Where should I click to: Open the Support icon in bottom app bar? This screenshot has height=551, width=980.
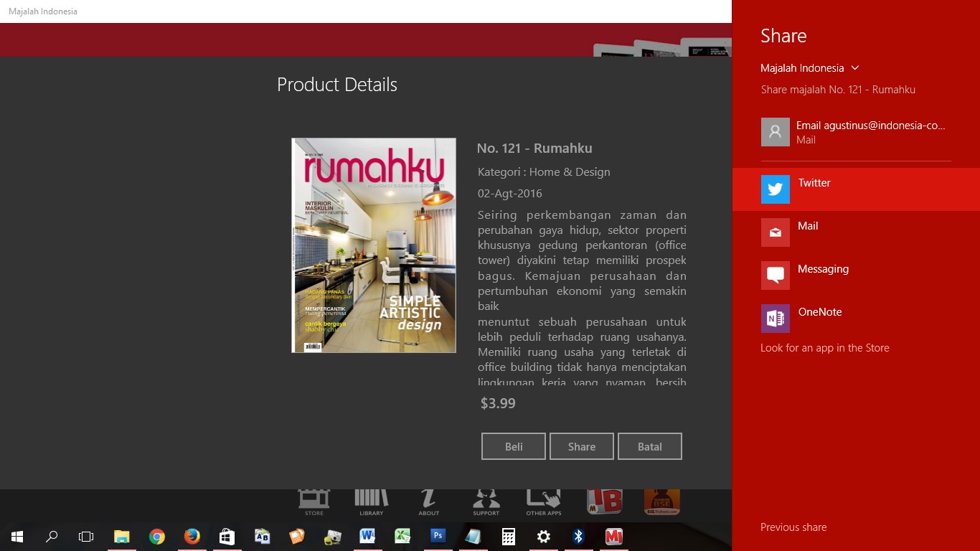click(486, 501)
